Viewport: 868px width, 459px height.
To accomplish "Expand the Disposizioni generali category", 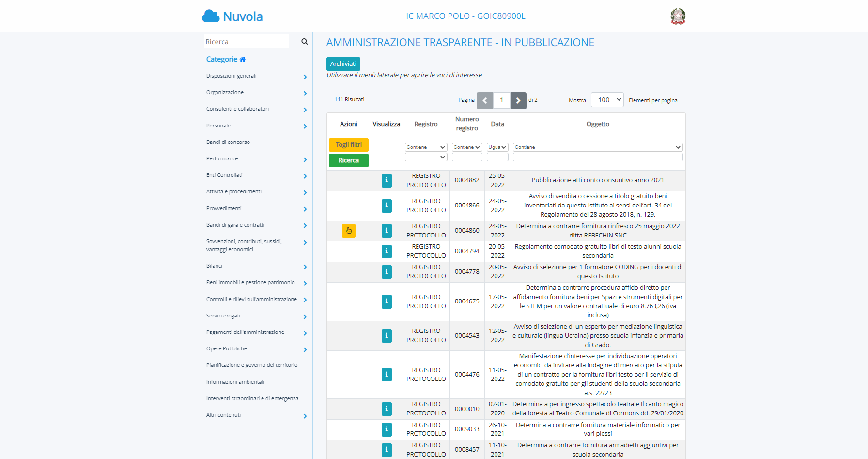I will pyautogui.click(x=305, y=77).
